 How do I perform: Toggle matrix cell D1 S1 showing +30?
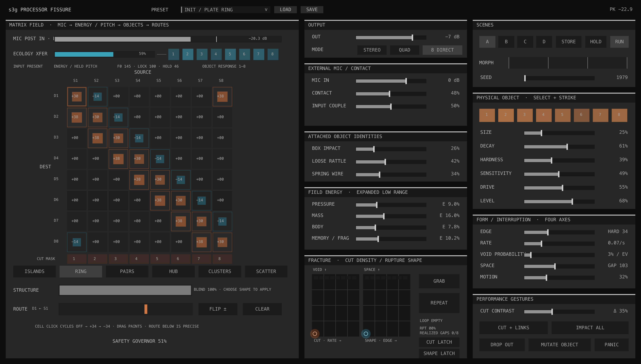point(77,96)
